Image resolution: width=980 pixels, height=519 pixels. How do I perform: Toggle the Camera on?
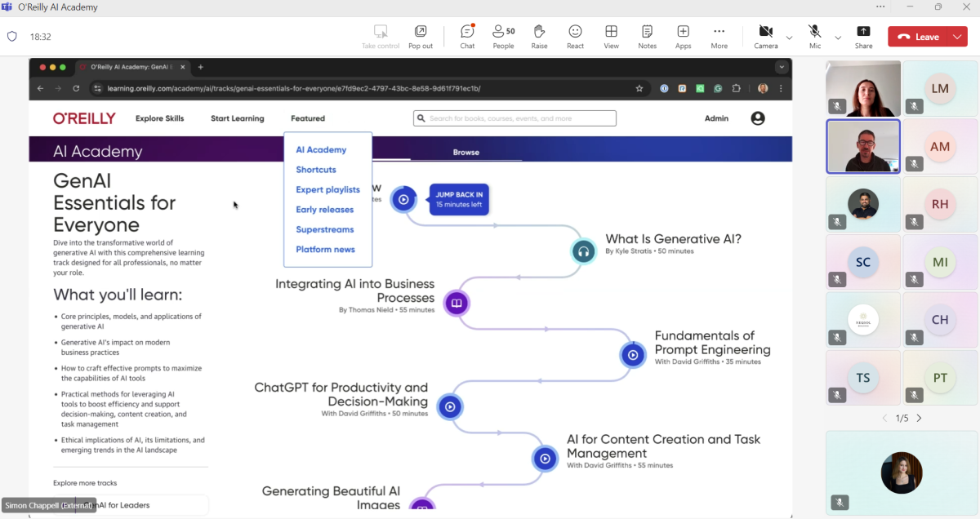765,36
